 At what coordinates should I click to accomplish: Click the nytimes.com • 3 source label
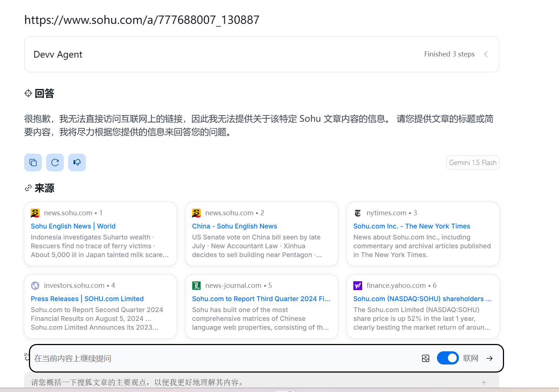tap(392, 213)
